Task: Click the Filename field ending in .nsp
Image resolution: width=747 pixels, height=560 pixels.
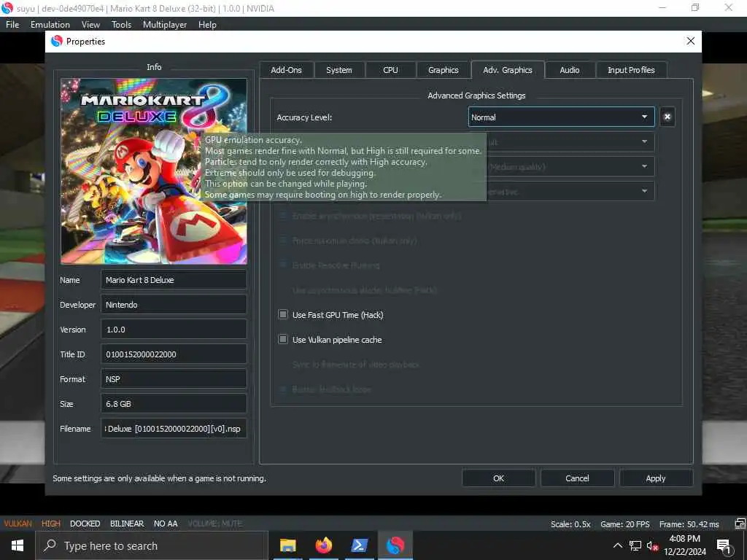Action: [174, 429]
